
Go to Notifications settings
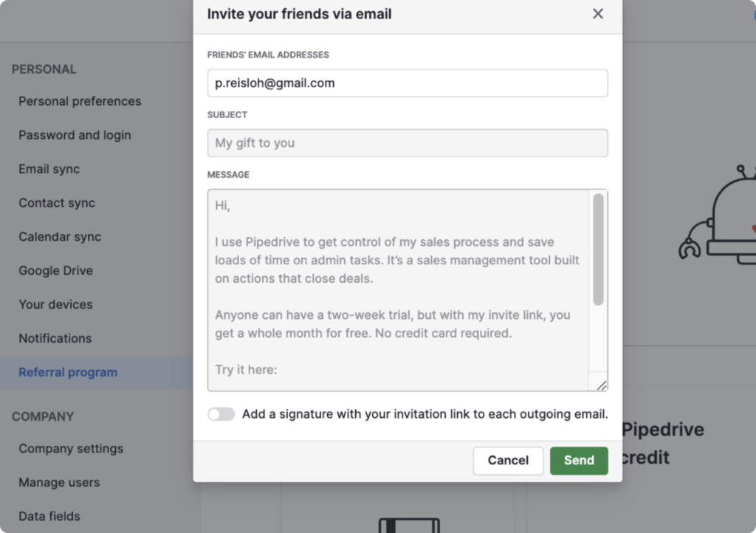coord(55,338)
